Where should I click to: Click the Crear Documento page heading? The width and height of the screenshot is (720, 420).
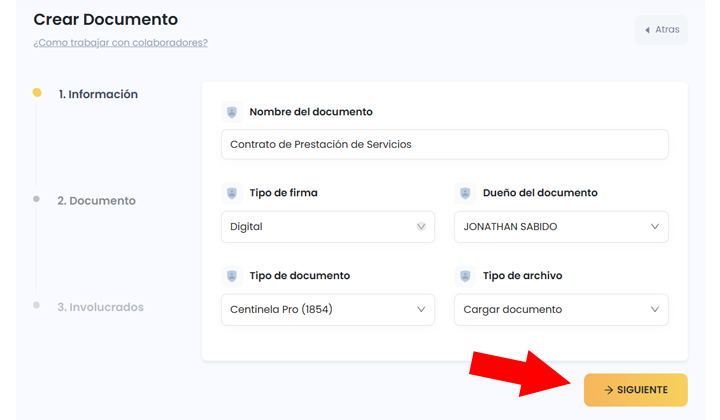click(105, 19)
